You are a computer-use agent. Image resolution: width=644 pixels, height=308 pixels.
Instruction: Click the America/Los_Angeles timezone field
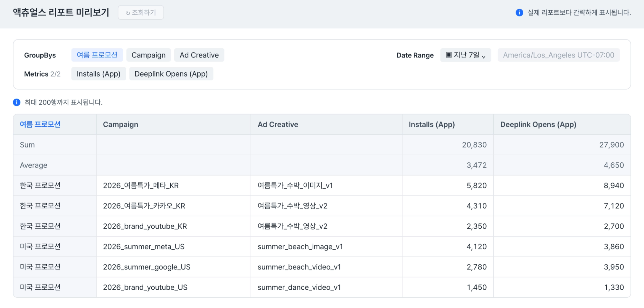point(559,55)
